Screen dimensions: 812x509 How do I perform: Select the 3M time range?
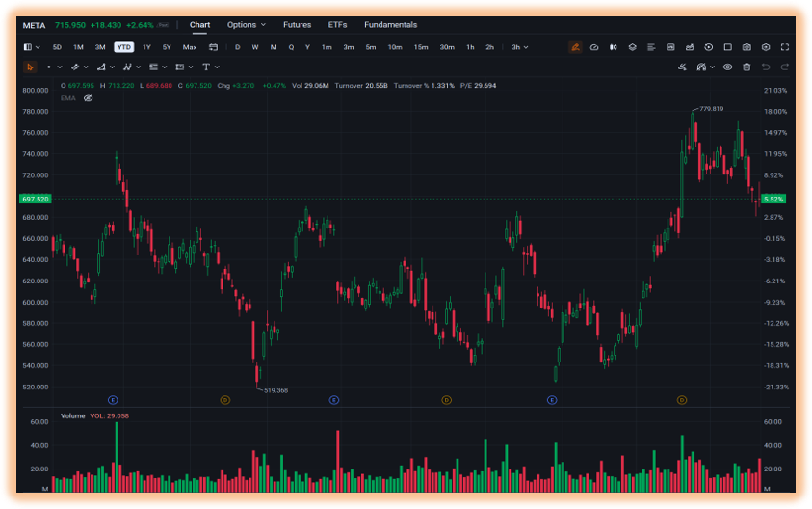[100, 47]
